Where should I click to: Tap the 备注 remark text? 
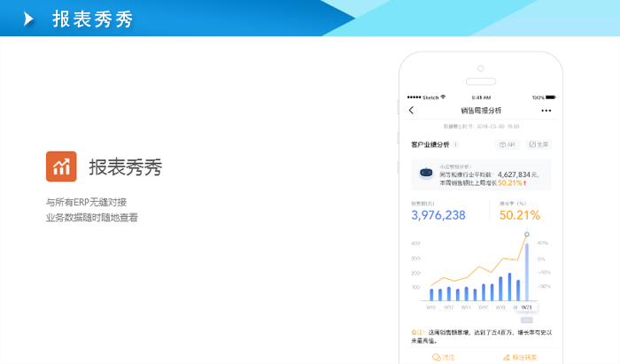point(481,337)
